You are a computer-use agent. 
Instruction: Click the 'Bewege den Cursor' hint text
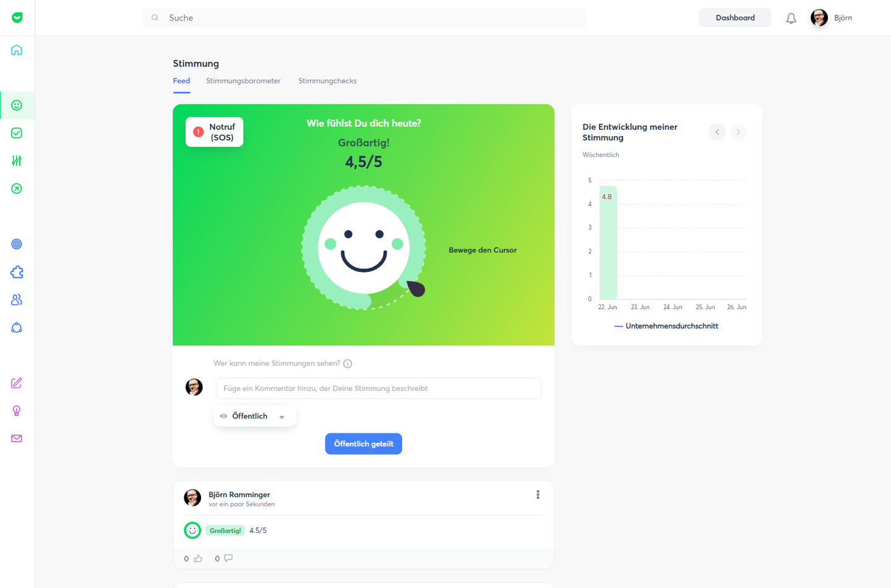pos(483,250)
